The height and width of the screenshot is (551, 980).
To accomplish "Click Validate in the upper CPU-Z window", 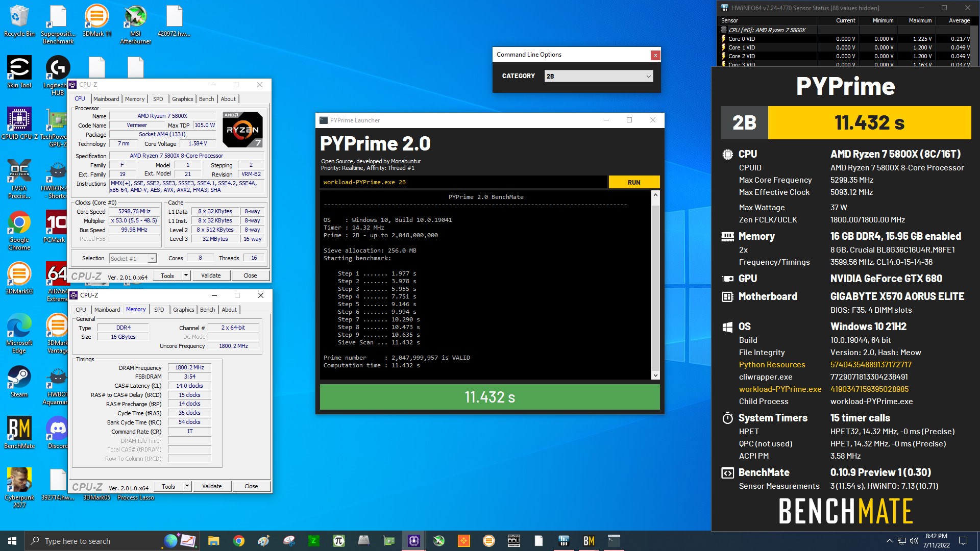I will (x=211, y=275).
